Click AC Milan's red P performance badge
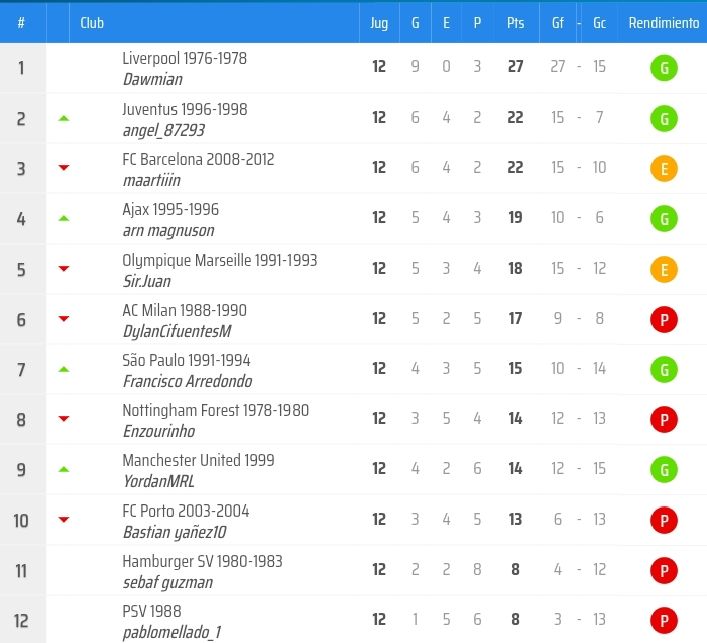Screen dimensions: 707x643 [x=663, y=320]
